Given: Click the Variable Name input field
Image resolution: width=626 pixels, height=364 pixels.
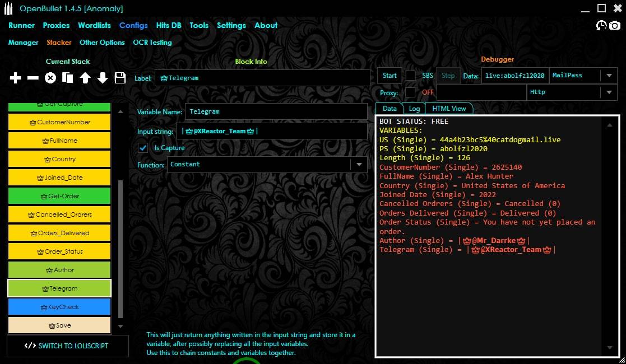Looking at the screenshot, I should [276, 112].
